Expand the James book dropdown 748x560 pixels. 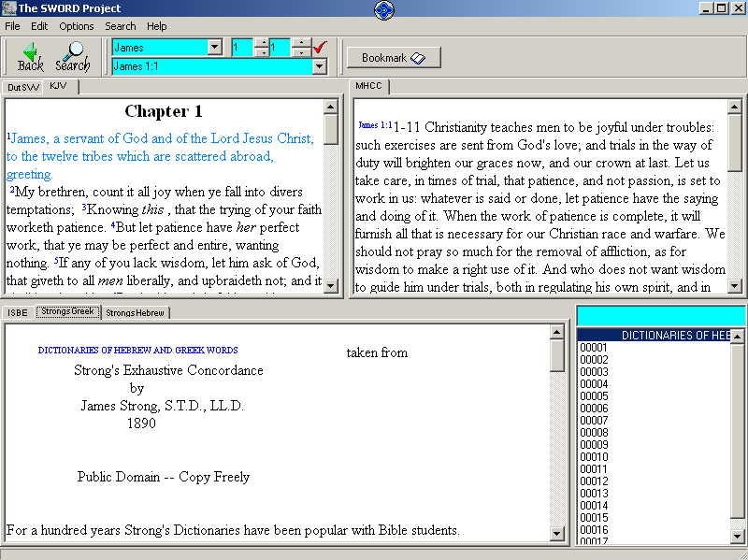click(215, 48)
